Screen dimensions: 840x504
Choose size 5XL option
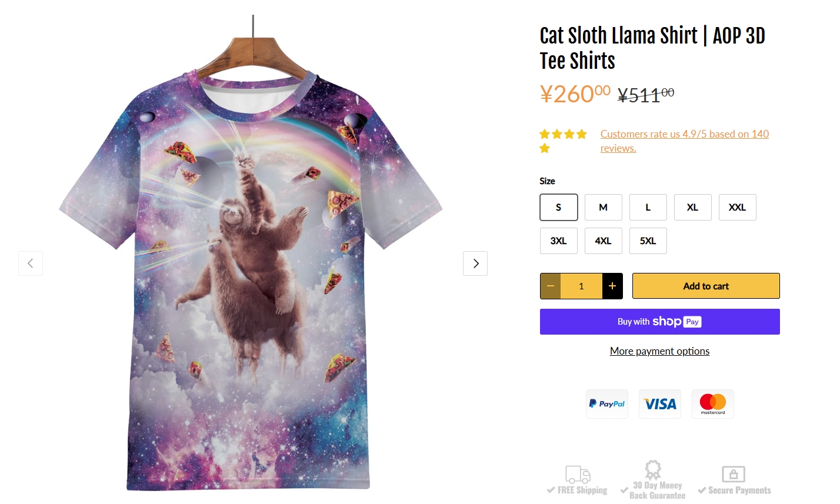click(x=648, y=241)
